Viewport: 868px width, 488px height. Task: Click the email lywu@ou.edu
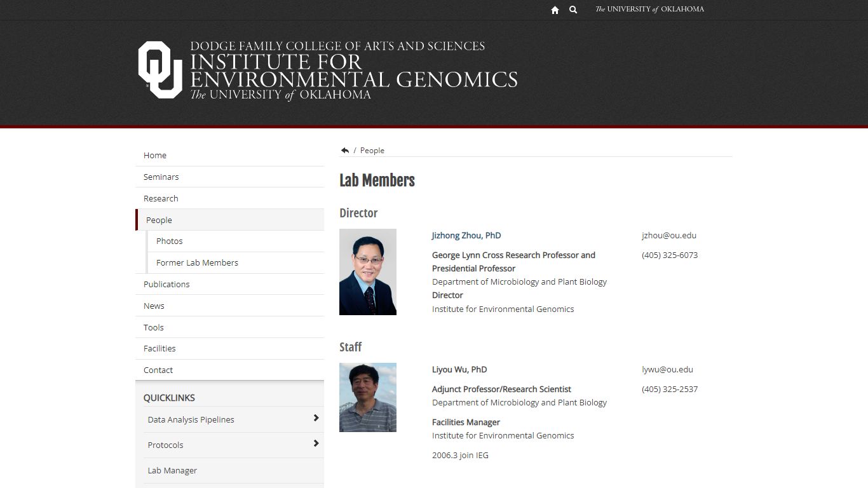(667, 369)
